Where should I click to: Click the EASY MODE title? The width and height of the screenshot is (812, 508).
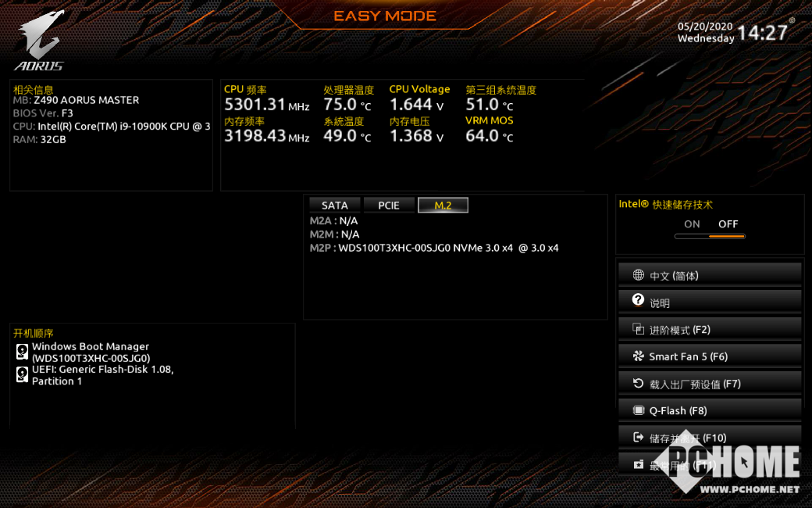click(x=385, y=16)
